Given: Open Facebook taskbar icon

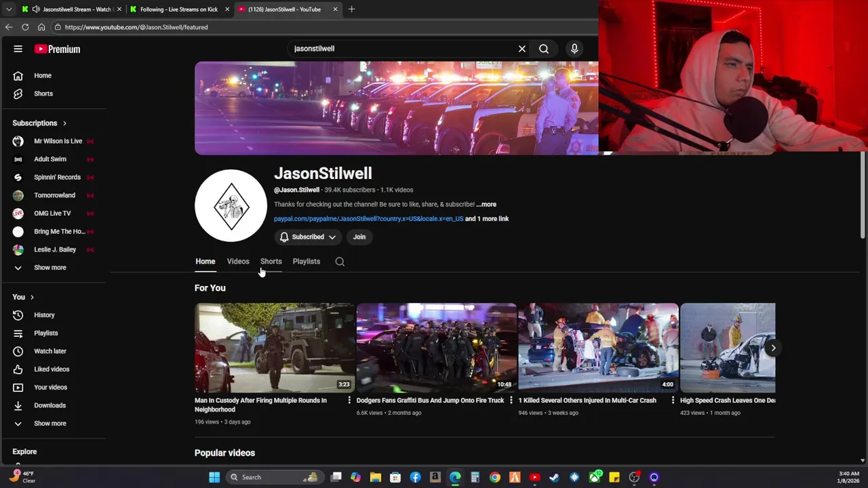Looking at the screenshot, I should [415, 477].
